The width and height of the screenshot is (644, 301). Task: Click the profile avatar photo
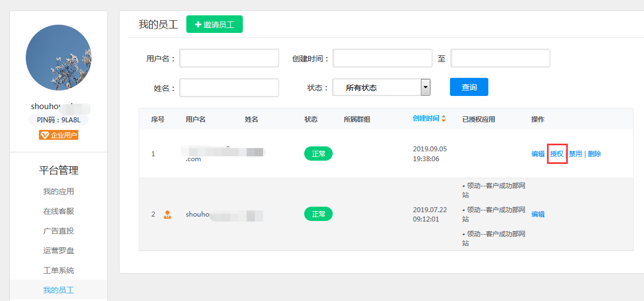pyautogui.click(x=59, y=58)
